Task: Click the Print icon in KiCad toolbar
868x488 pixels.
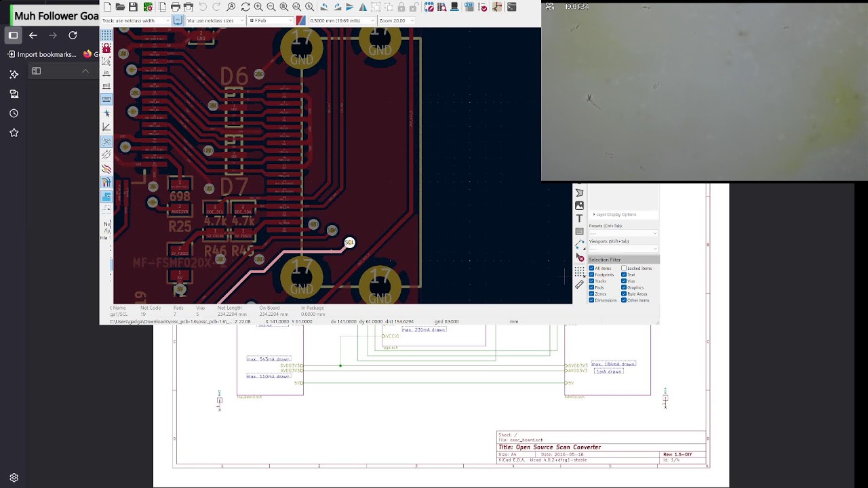Action: coord(175,7)
